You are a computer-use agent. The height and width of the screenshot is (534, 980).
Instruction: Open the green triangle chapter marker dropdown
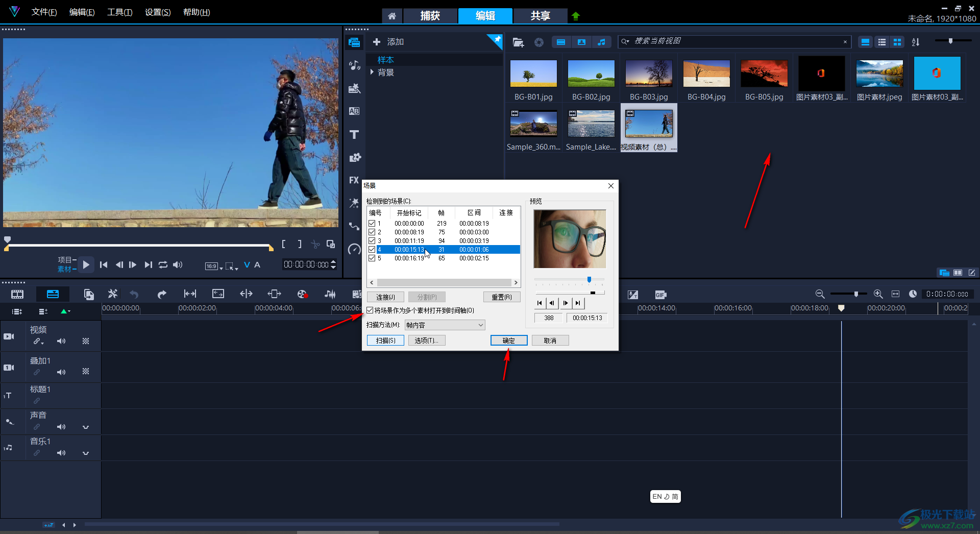[65, 311]
